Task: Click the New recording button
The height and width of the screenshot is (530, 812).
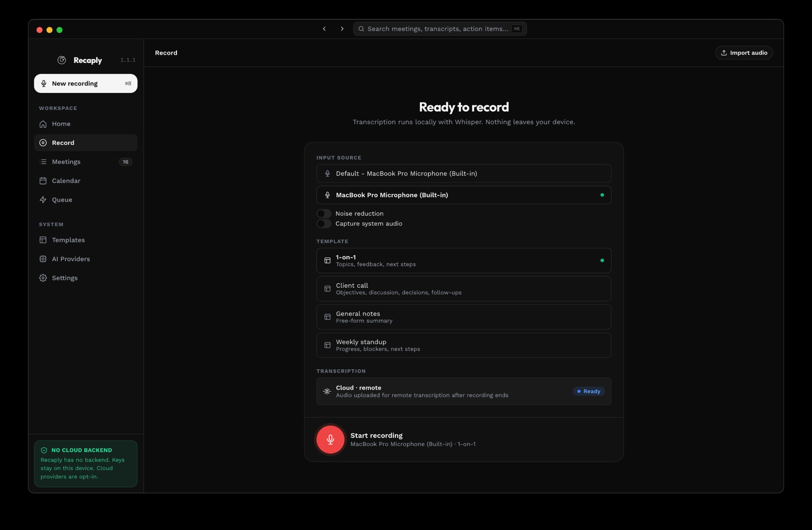Action: 86,84
